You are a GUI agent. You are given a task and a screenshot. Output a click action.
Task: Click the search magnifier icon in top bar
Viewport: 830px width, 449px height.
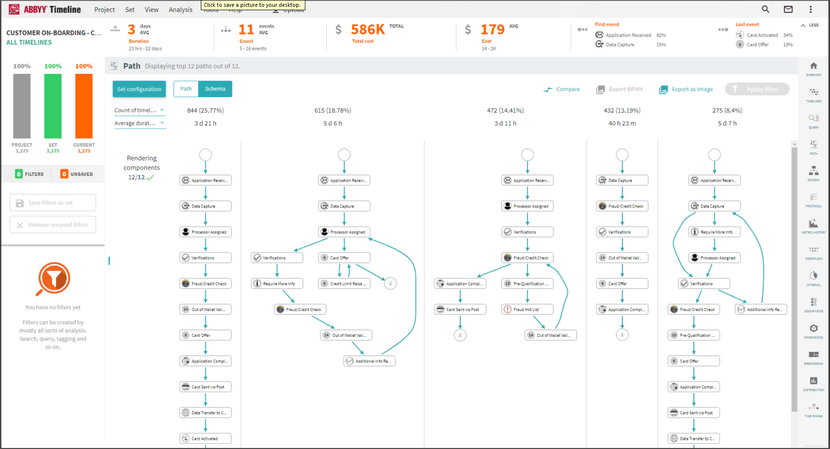(x=765, y=10)
